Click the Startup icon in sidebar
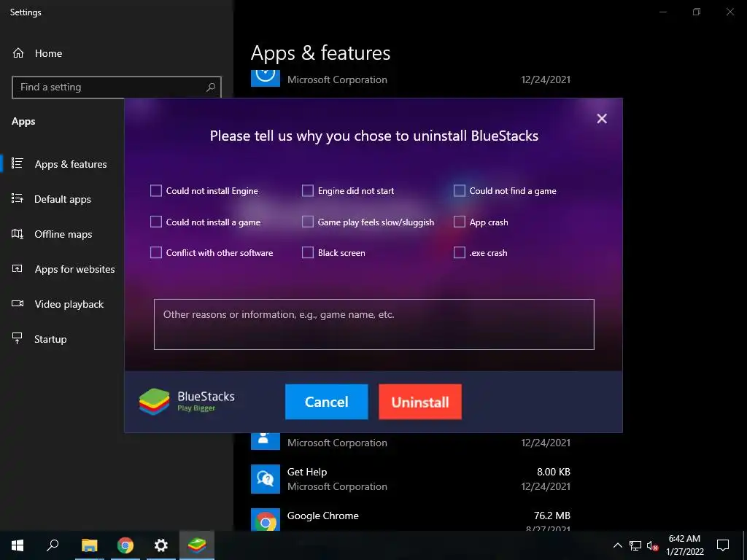This screenshot has width=747, height=560. click(18, 338)
